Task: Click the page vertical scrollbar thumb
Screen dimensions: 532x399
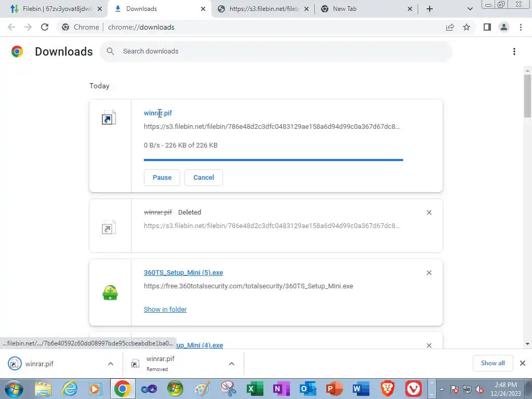Action: 527,96
